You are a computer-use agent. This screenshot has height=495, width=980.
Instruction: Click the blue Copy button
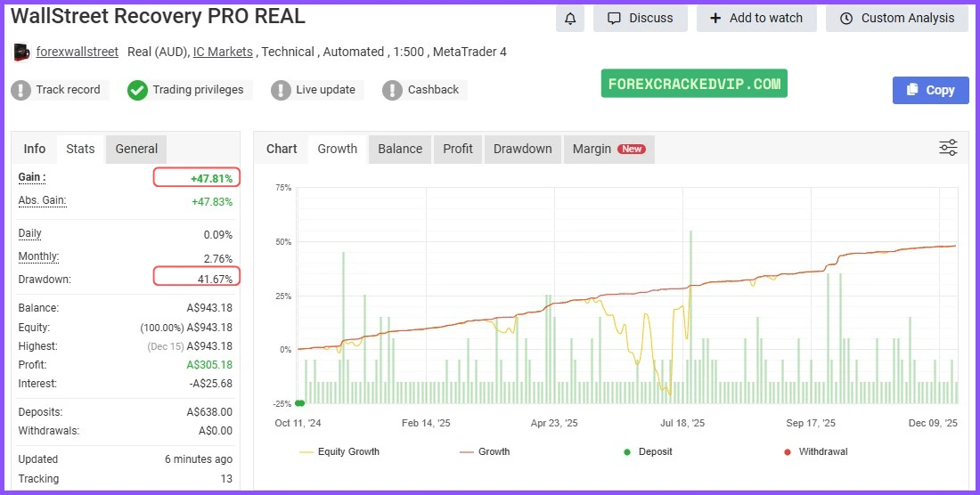tap(930, 90)
